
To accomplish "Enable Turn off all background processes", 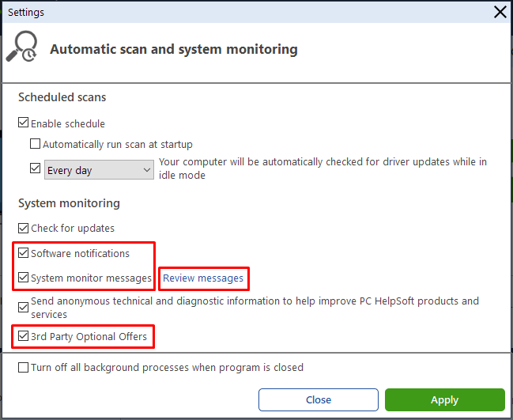I will click(x=23, y=367).
